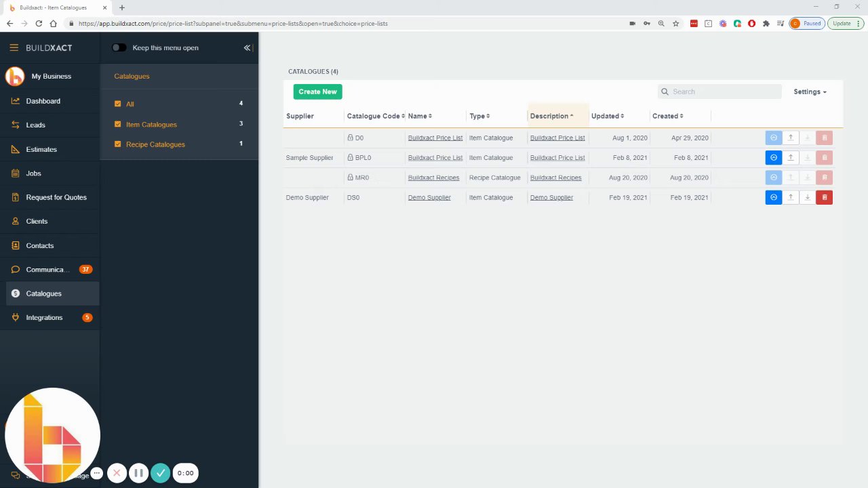This screenshot has height=488, width=868.
Task: Pause the screen recording
Action: coord(138,473)
